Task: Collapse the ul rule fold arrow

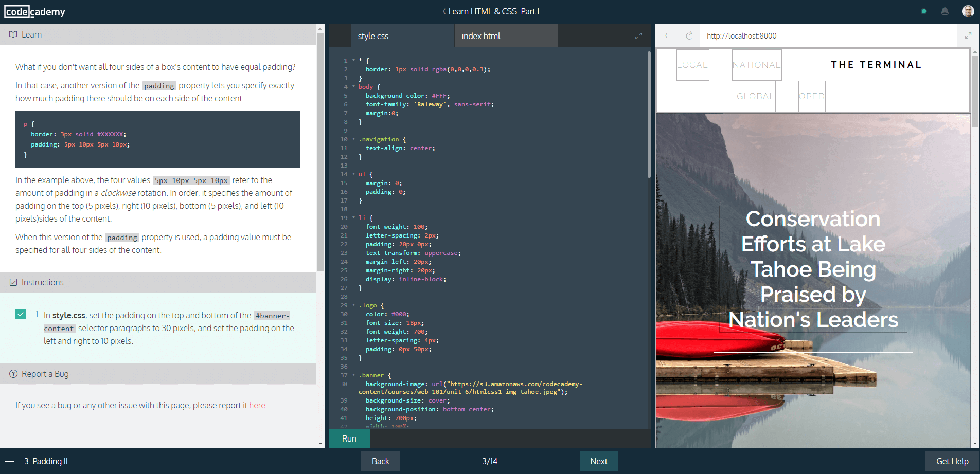Action: (353, 174)
